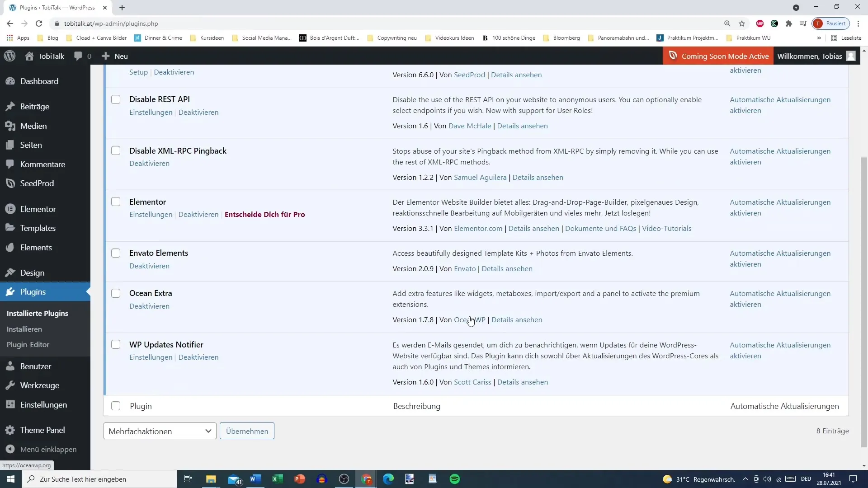Image resolution: width=868 pixels, height=488 pixels.
Task: Toggle checkbox for Ocean Extra plugin row
Action: tap(116, 292)
